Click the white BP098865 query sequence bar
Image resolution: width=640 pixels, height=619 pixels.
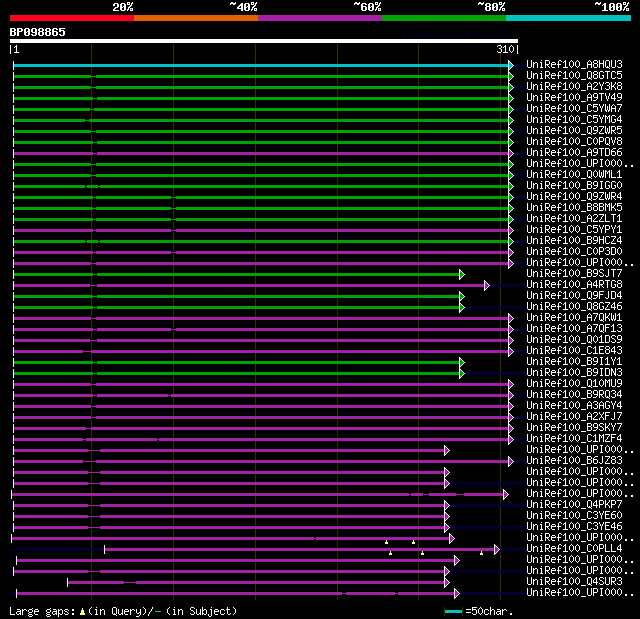[264, 41]
